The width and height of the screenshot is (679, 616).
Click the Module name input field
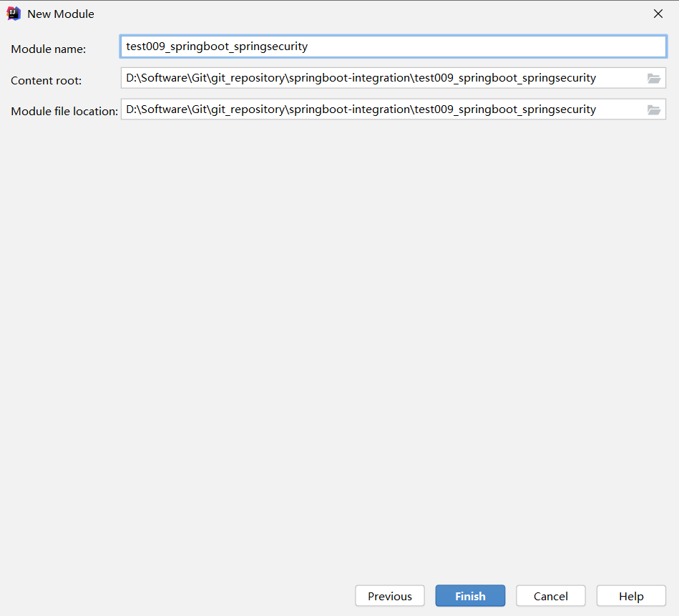tap(393, 47)
